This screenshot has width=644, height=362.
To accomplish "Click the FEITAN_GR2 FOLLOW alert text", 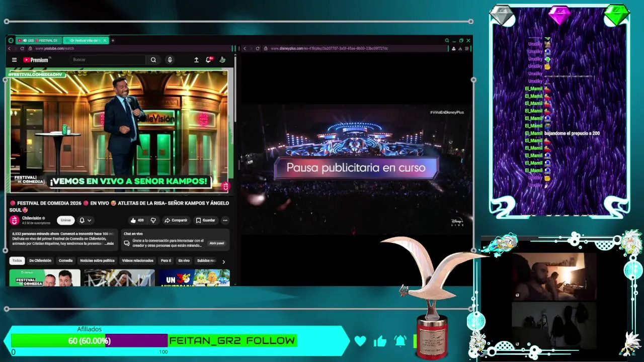I will coord(232,341).
